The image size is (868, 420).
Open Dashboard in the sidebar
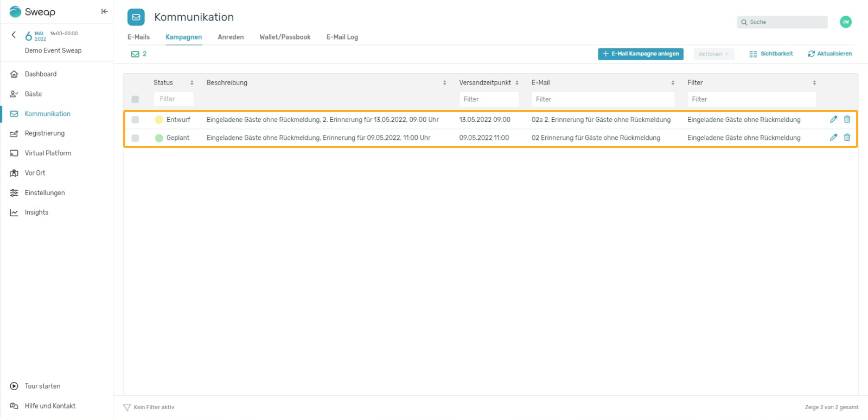(41, 74)
